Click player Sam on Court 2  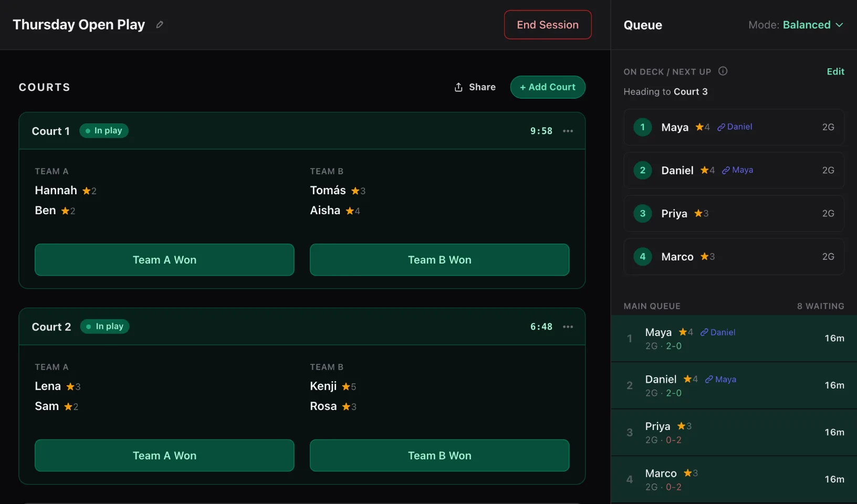[x=47, y=406]
